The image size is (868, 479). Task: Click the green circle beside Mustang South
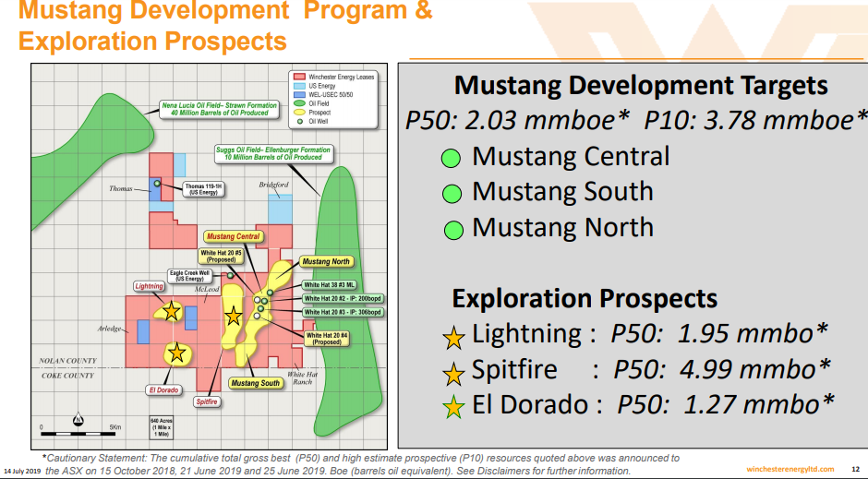(x=452, y=194)
